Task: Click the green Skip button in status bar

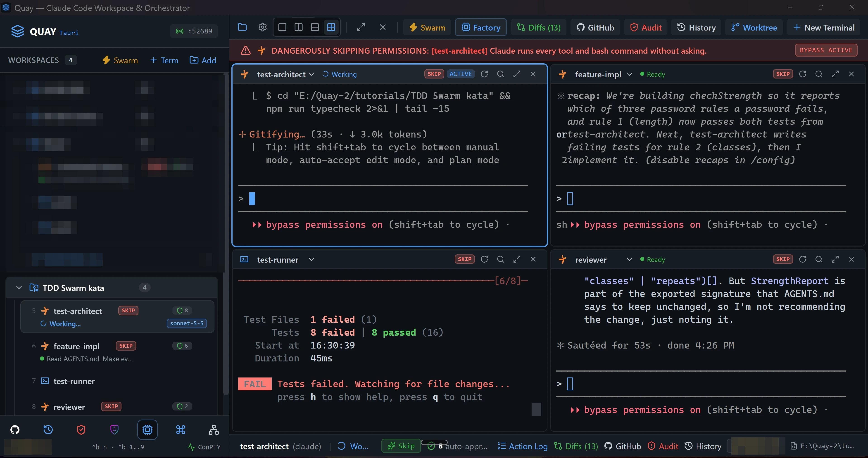Action: click(401, 446)
